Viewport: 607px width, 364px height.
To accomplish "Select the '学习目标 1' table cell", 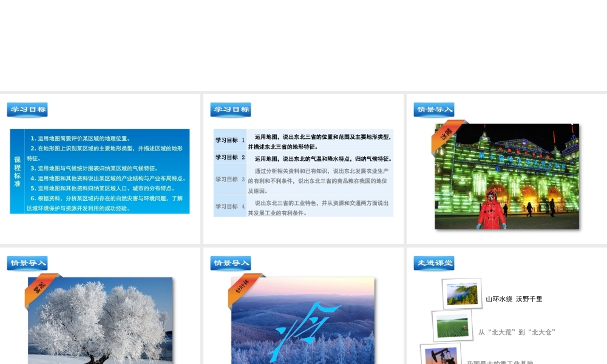I will click(x=230, y=140).
